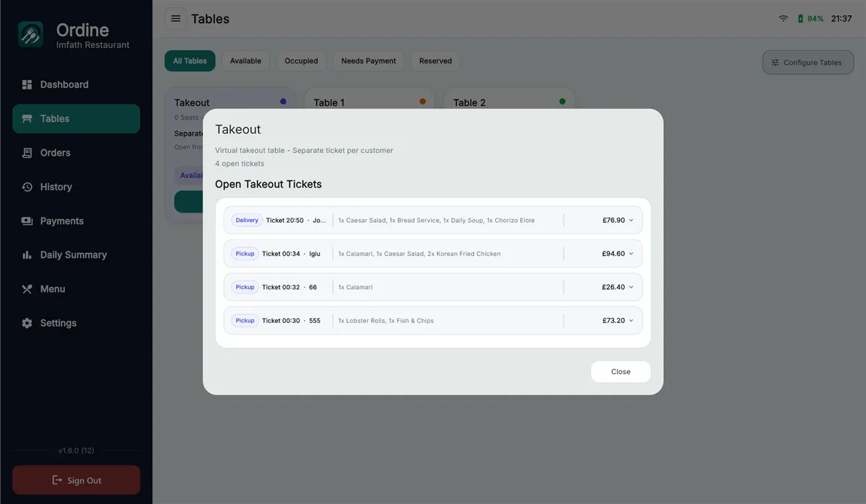Click the Takeout card purple status dot
The height and width of the screenshot is (504, 866).
(283, 102)
